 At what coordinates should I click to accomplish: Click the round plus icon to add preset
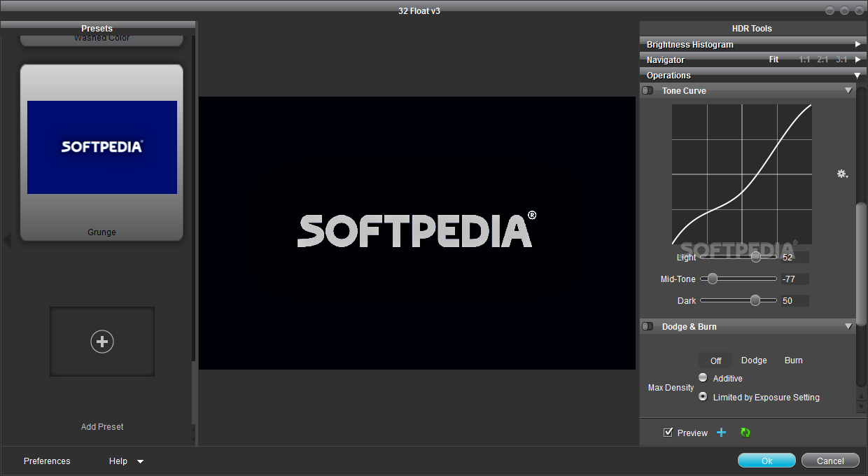coord(102,341)
